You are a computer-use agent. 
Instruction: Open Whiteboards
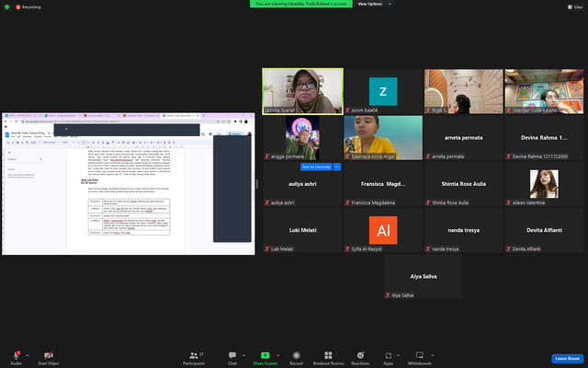coord(420,358)
